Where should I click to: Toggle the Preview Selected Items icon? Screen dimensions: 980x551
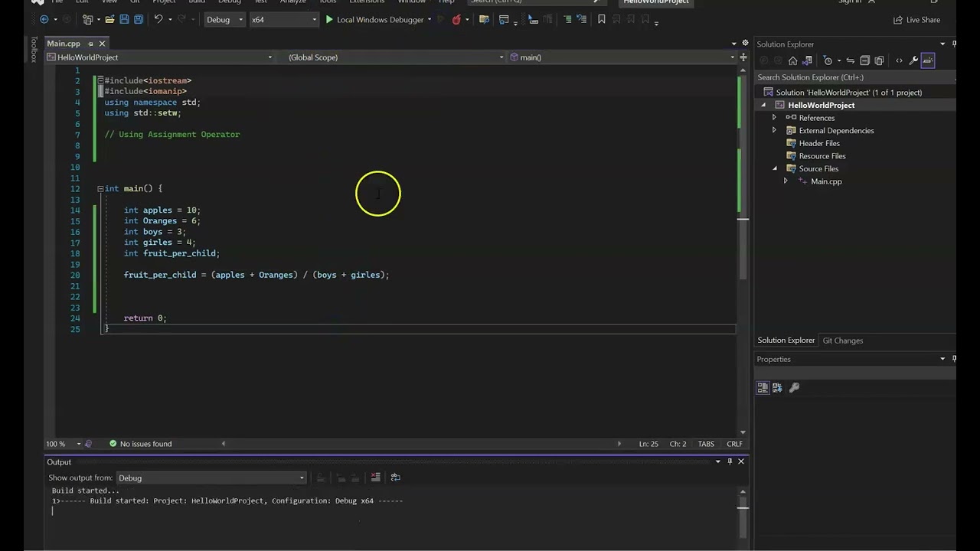tap(928, 60)
